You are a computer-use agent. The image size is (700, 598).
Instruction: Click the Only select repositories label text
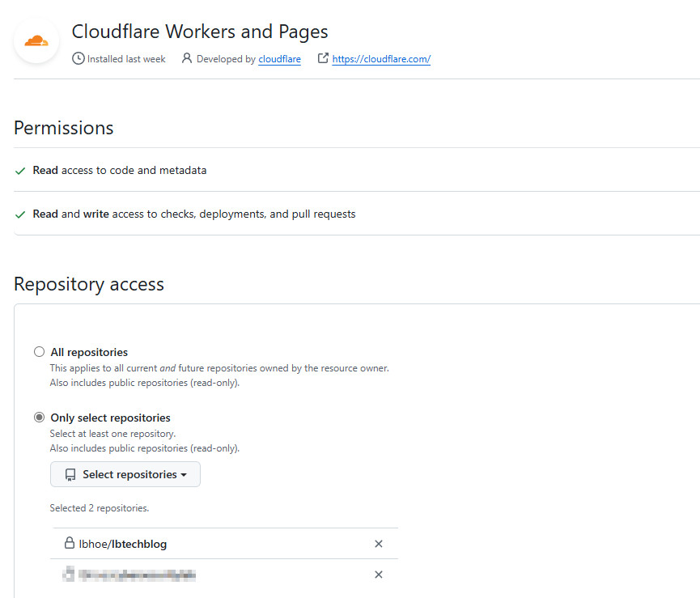tap(110, 418)
